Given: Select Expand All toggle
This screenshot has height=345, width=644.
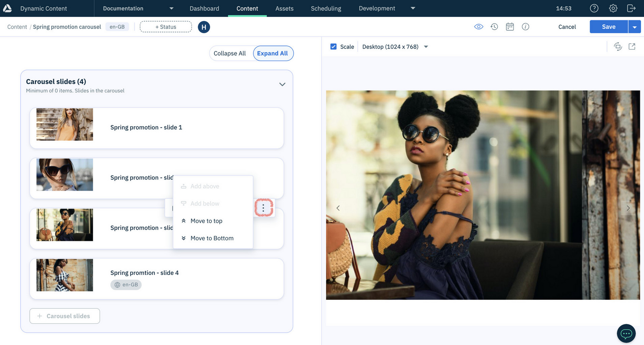Looking at the screenshot, I should 273,53.
